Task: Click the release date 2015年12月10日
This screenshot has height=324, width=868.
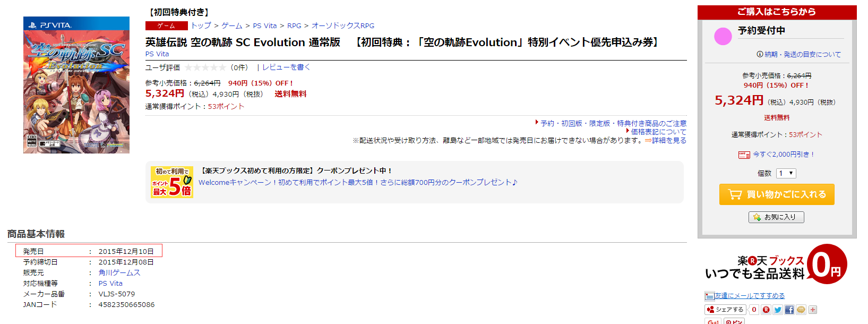Action: (126, 251)
